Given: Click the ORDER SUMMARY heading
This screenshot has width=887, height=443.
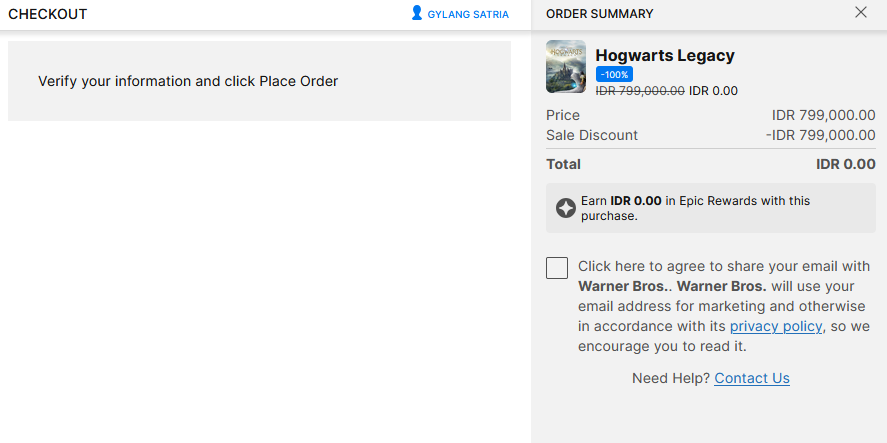Looking at the screenshot, I should [x=600, y=14].
